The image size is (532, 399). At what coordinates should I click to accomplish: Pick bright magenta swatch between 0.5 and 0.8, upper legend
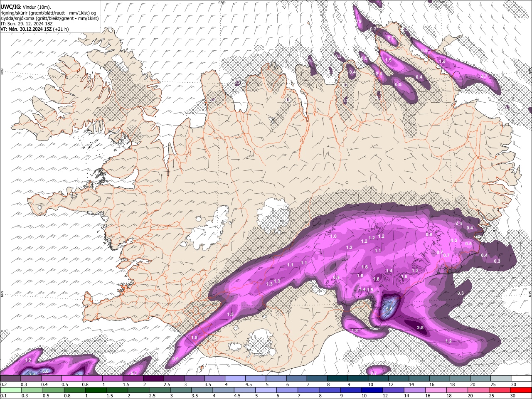pyautogui.click(x=71, y=379)
